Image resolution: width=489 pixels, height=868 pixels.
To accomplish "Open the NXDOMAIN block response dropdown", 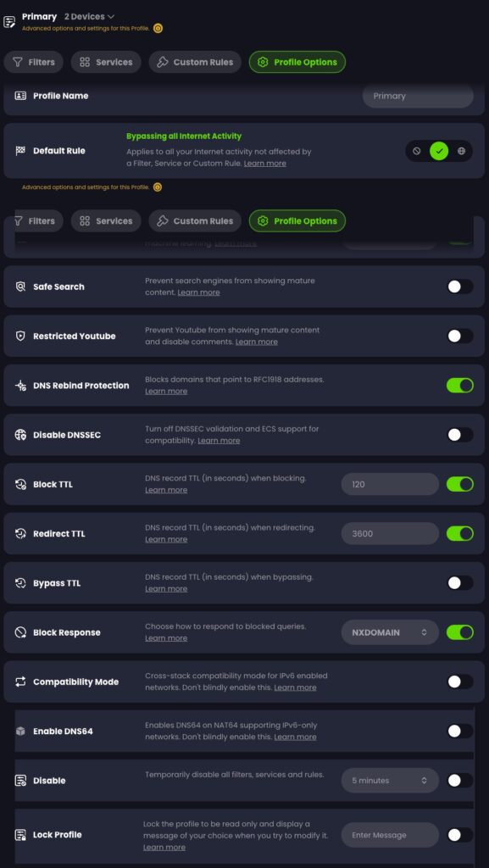I will click(x=390, y=632).
